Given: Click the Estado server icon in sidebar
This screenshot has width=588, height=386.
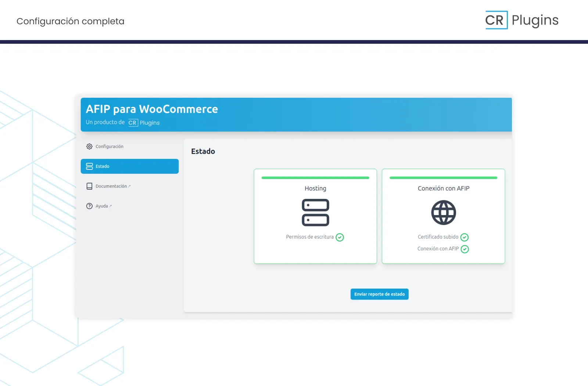Looking at the screenshot, I should click(x=89, y=166).
